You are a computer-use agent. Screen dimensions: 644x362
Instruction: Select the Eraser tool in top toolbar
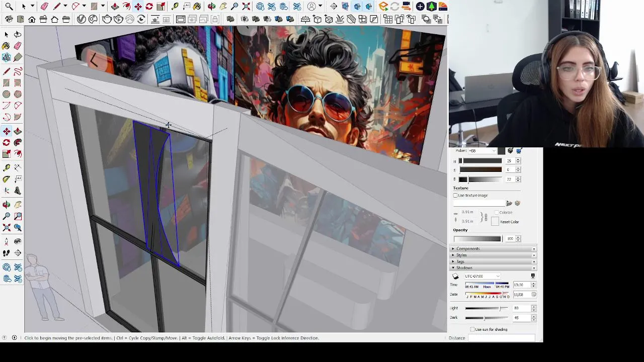(x=44, y=7)
